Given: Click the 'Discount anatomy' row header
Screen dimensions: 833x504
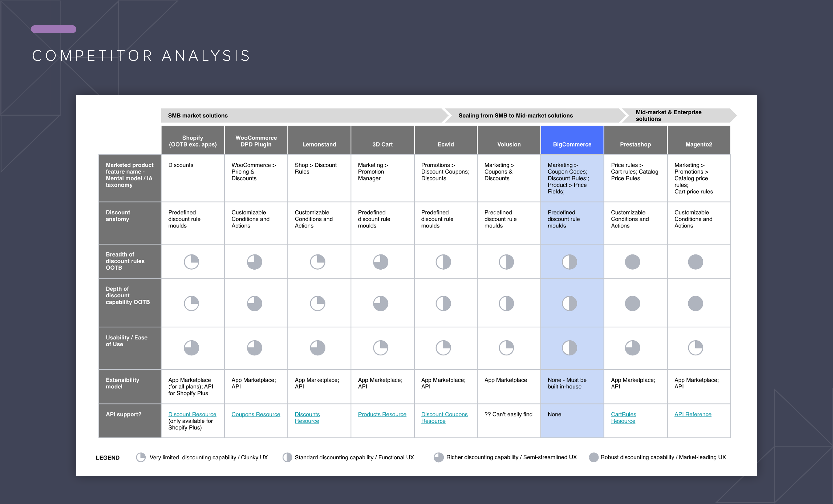Looking at the screenshot, I should pos(130,223).
